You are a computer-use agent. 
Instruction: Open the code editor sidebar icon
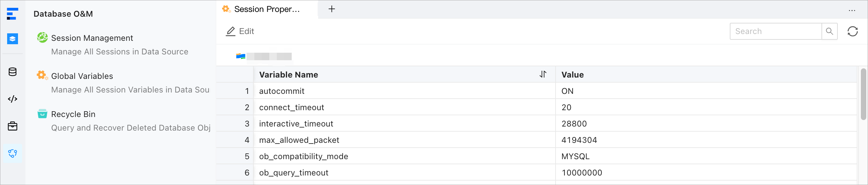pos(13,99)
